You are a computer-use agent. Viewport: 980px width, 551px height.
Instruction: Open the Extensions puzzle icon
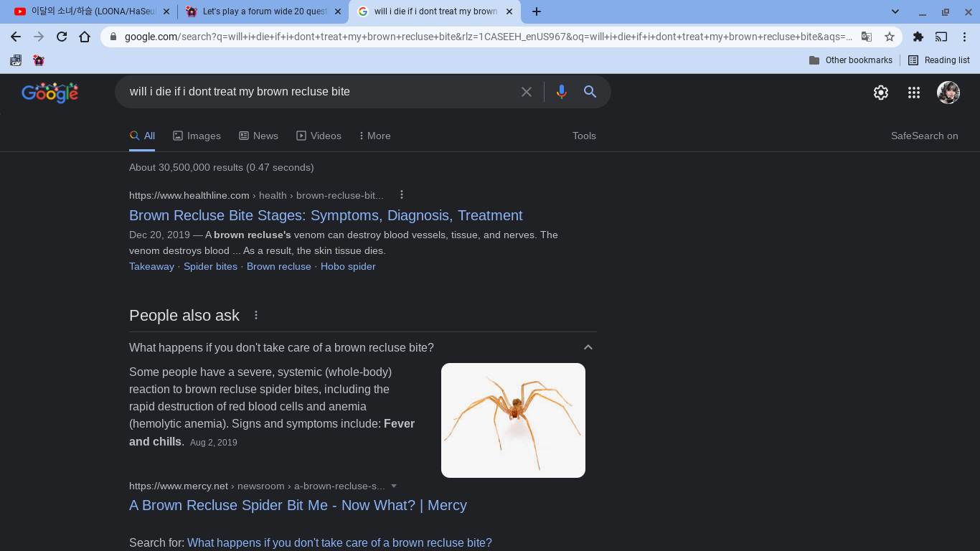point(918,37)
